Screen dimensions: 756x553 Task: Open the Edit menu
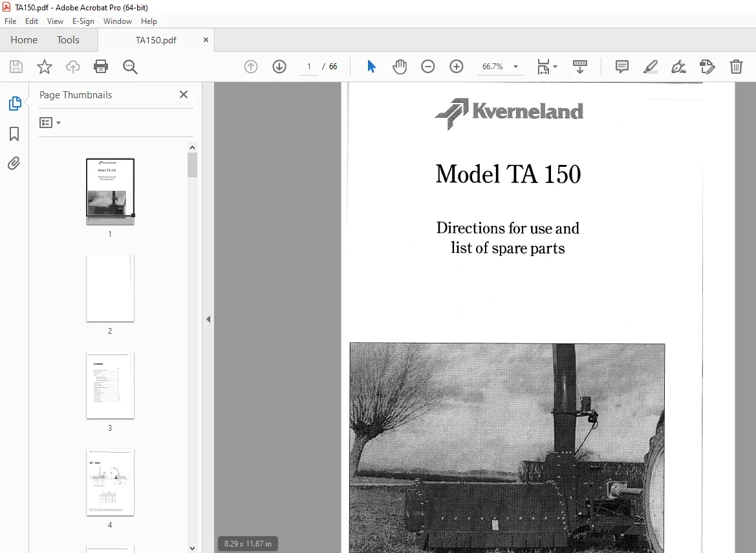pyautogui.click(x=31, y=21)
